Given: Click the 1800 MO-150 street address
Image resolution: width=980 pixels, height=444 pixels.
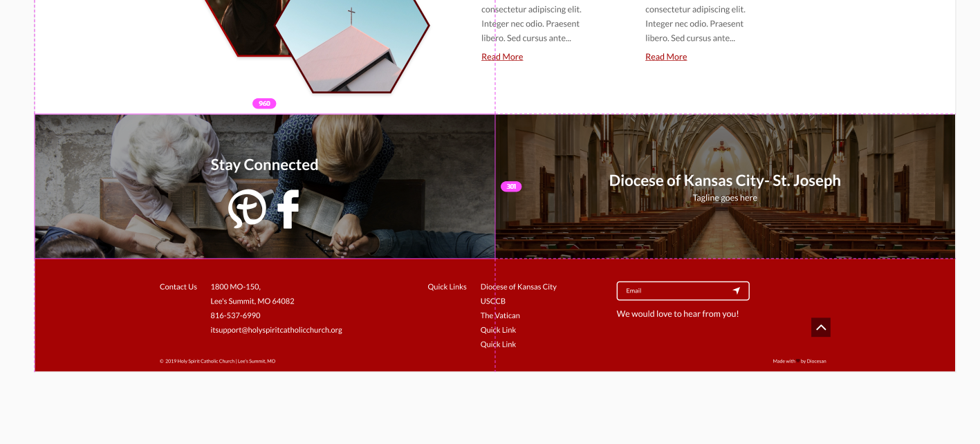Looking at the screenshot, I should (235, 287).
